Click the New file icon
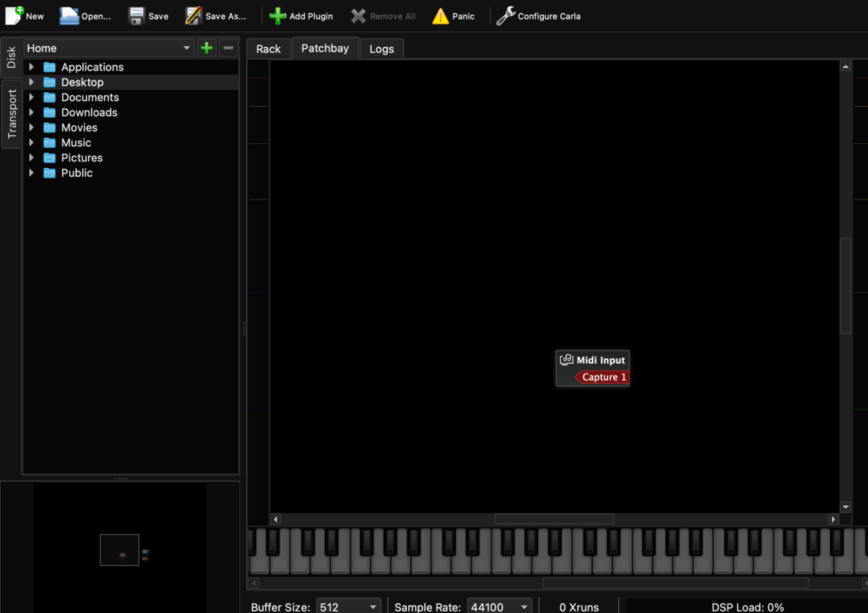The image size is (868, 613). [14, 16]
